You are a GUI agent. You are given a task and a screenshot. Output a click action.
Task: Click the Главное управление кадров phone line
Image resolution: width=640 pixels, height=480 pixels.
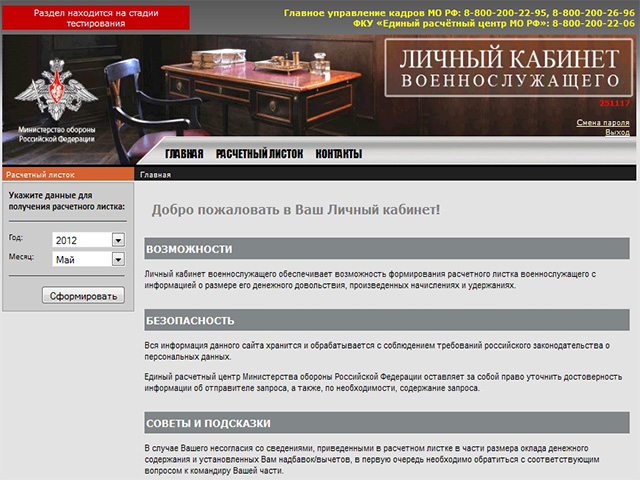(459, 13)
